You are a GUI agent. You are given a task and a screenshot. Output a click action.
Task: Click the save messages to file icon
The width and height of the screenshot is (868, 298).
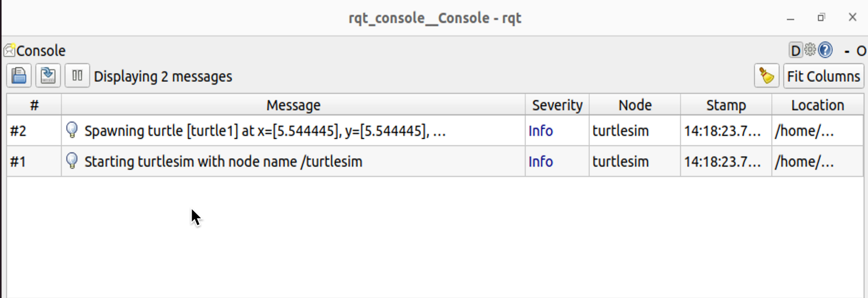(48, 76)
